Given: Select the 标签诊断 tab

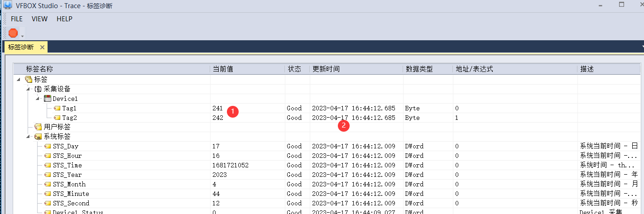Looking at the screenshot, I should point(21,47).
